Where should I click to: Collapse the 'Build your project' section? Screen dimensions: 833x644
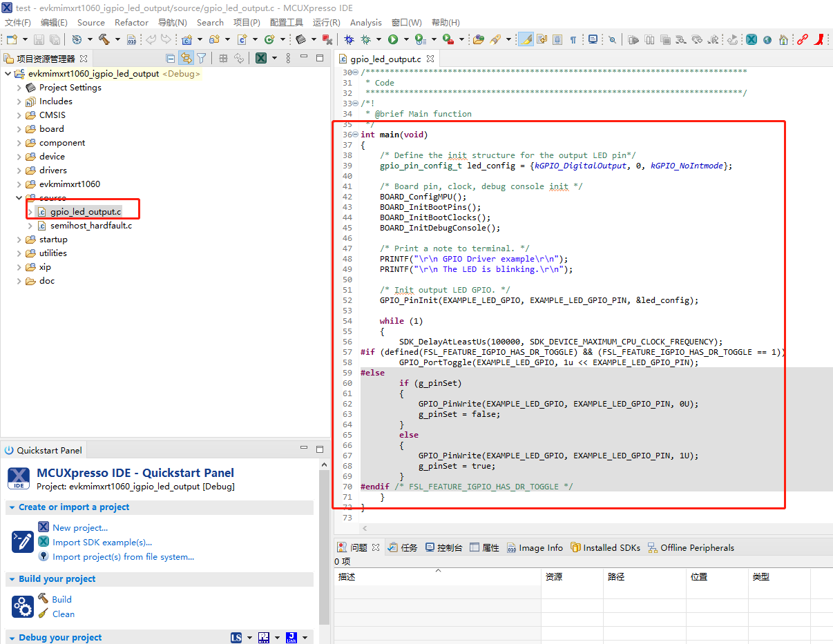12,579
